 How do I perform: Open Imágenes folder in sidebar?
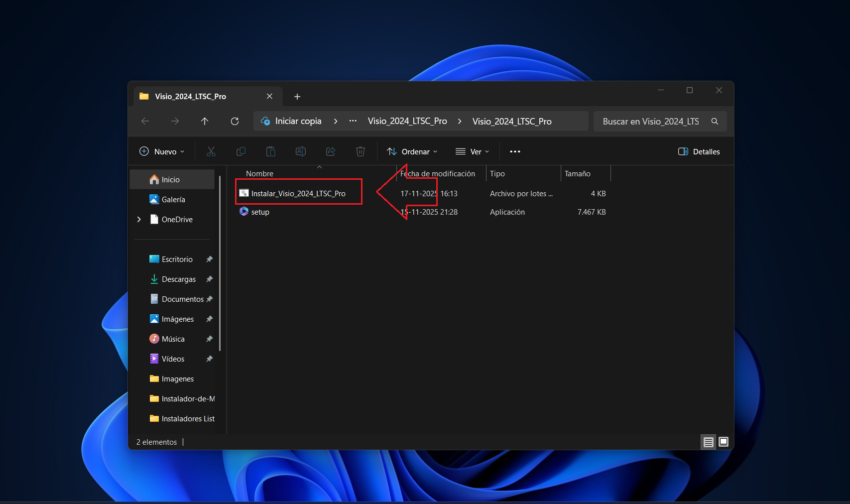coord(172,319)
